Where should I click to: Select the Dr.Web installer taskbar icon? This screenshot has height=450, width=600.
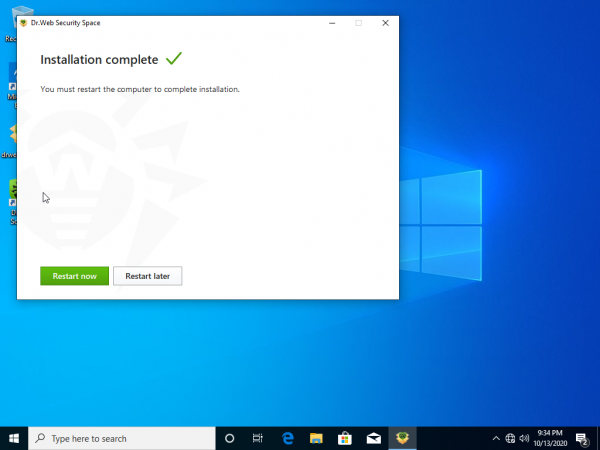tap(403, 438)
